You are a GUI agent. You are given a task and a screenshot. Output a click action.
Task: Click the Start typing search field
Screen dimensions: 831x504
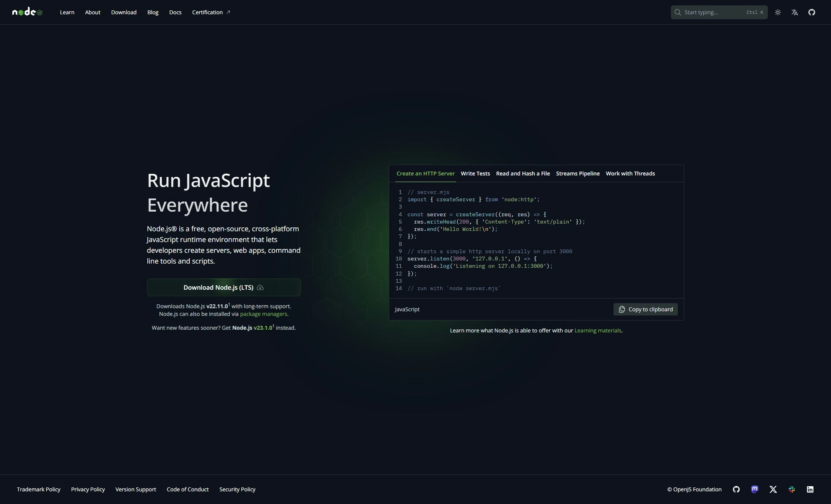pyautogui.click(x=716, y=12)
